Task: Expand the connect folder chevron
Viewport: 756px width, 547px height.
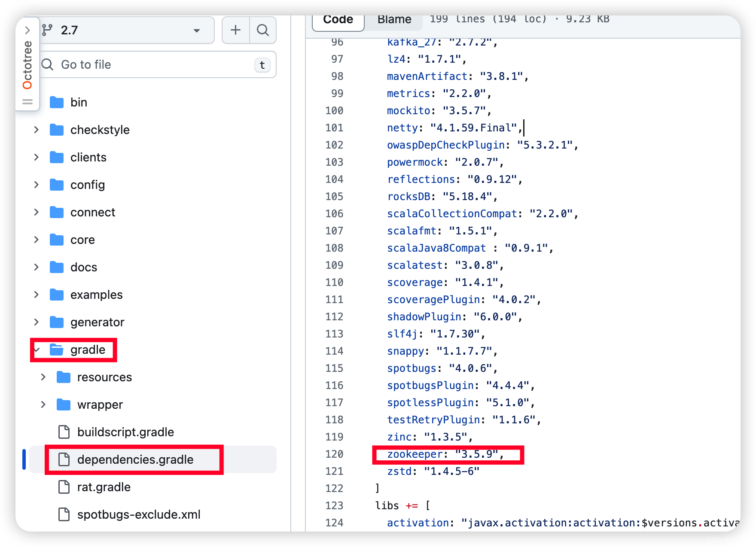Action: (37, 212)
